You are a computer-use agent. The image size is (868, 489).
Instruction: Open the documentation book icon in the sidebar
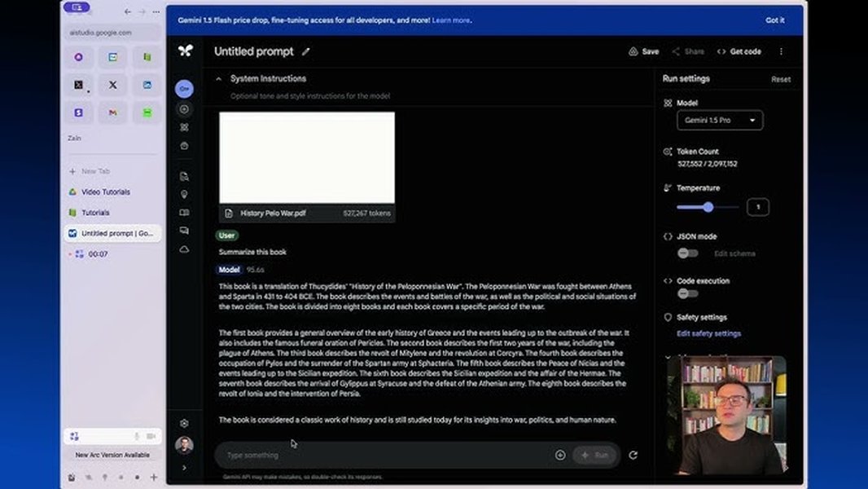click(184, 213)
